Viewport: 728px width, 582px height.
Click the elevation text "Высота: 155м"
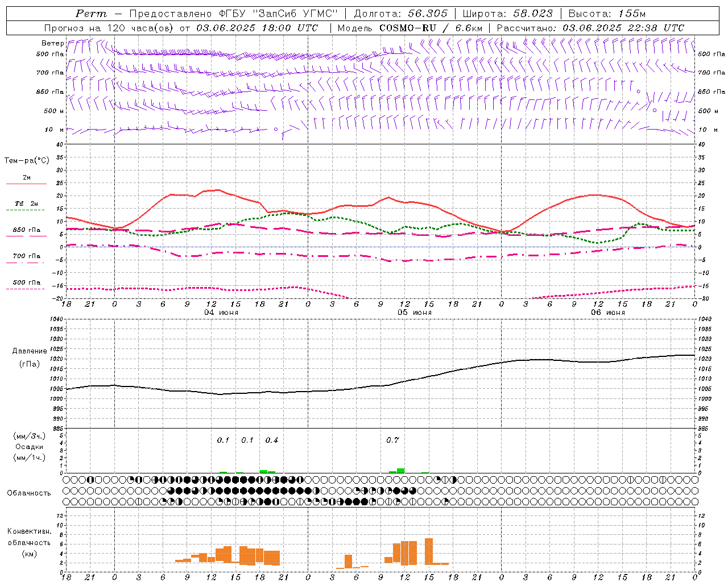(607, 14)
